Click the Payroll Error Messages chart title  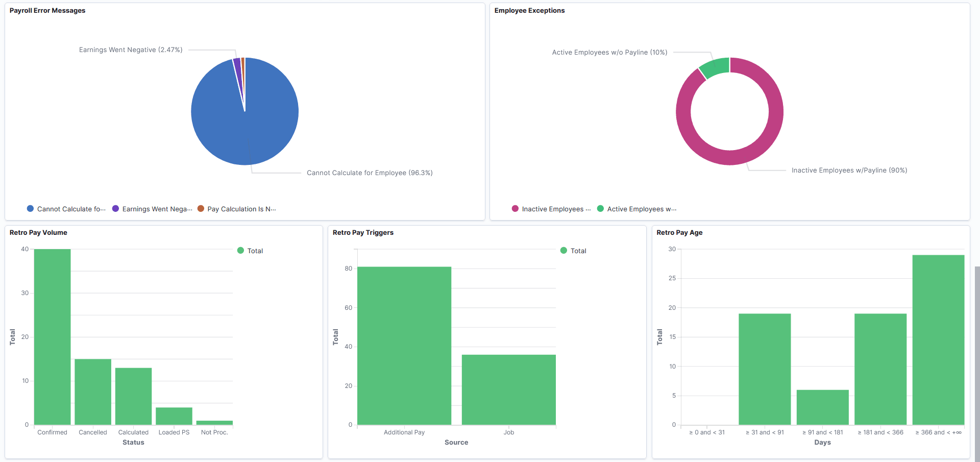[x=47, y=10]
